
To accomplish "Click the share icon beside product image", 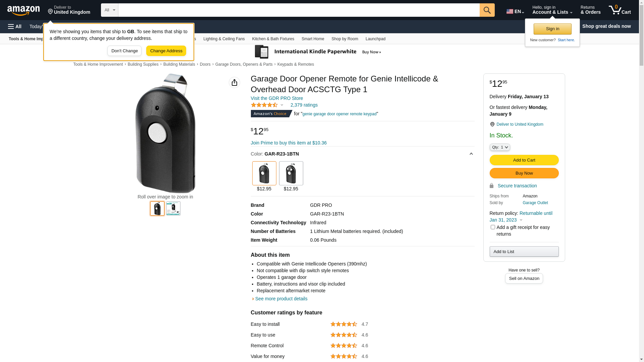I will (234, 82).
